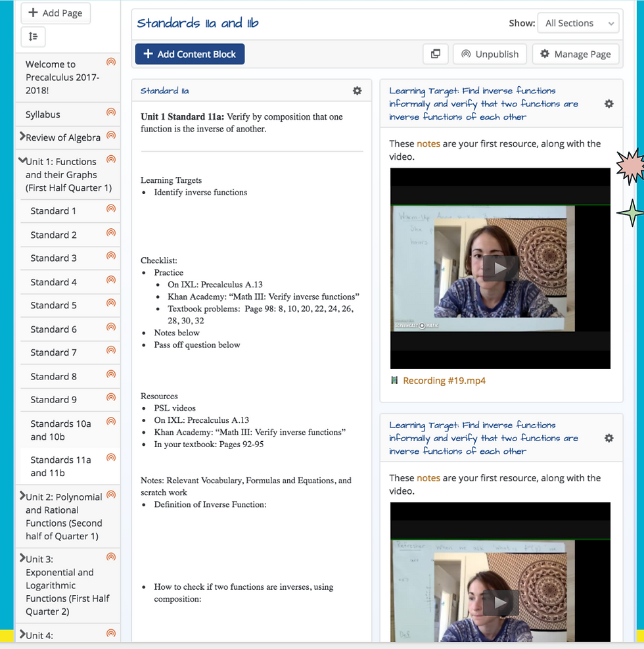Click the Standards 11a and 11b page heading
The height and width of the screenshot is (649, 644).
tap(198, 23)
